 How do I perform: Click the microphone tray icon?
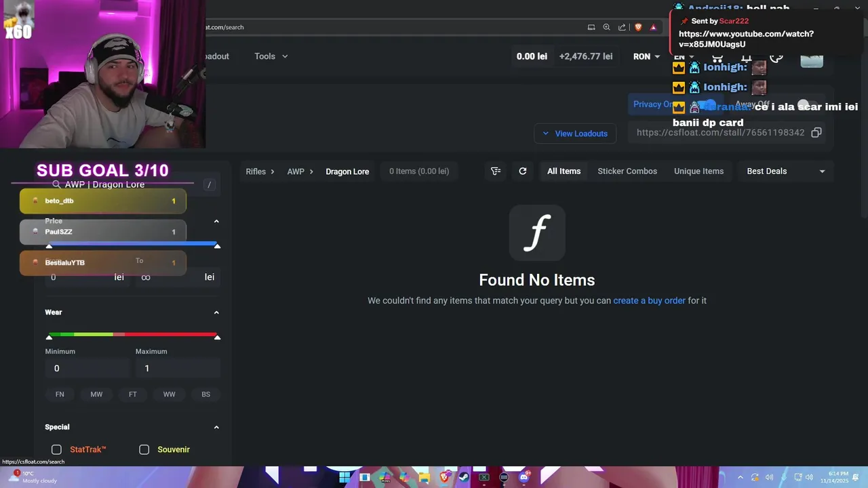[784, 477]
